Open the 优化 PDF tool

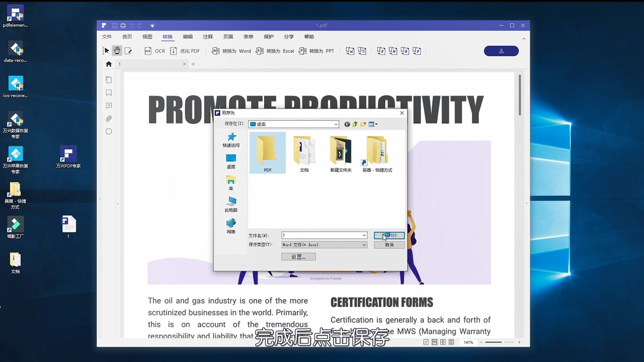click(186, 51)
